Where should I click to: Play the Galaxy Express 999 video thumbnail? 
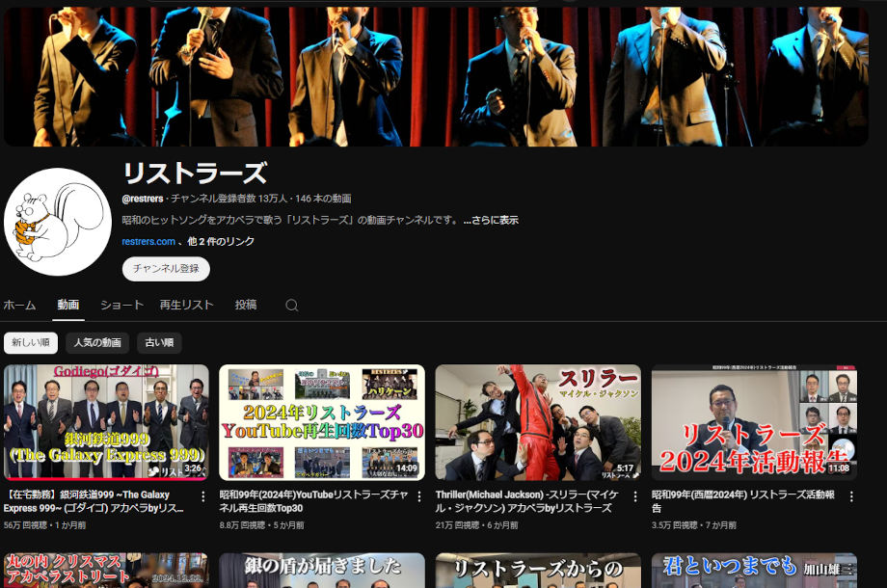[x=105, y=422]
